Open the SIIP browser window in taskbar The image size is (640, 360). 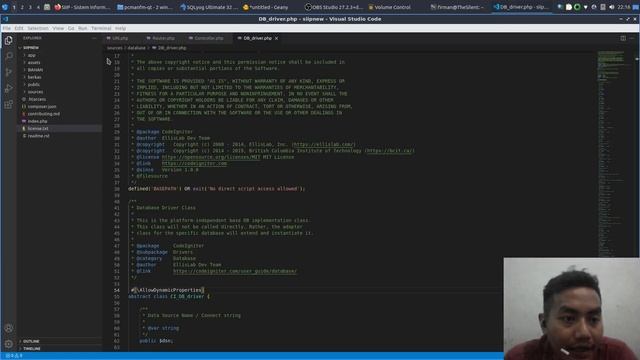pyautogui.click(x=83, y=7)
